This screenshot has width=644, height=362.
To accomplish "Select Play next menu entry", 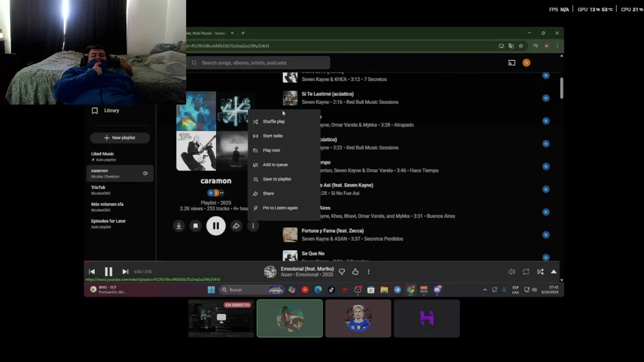I will (284, 150).
